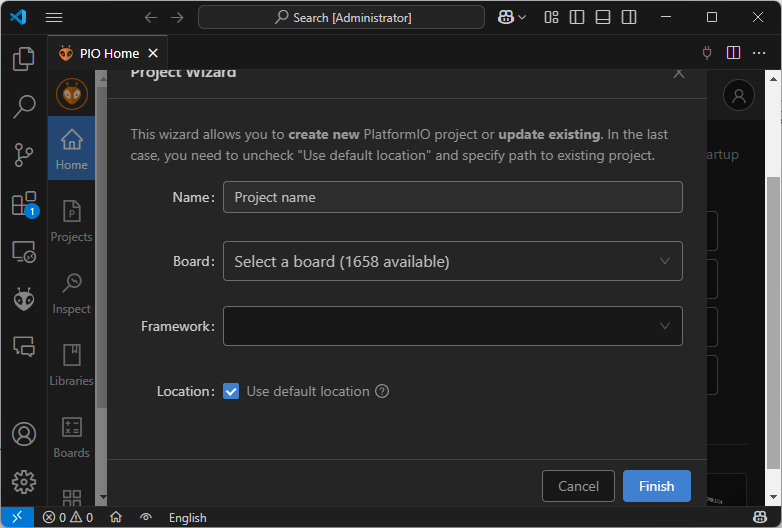
Task: Open the Copilot menu in title bar
Action: click(512, 17)
